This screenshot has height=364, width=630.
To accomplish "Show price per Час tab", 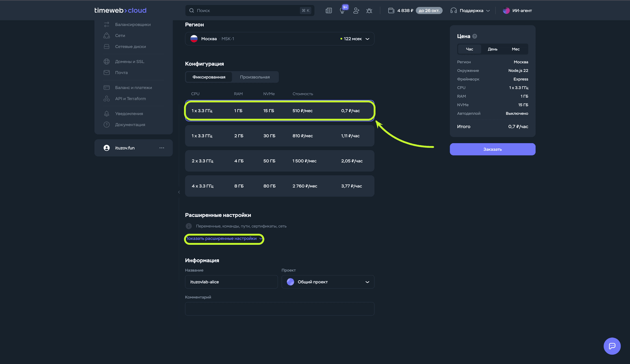I will (470, 49).
